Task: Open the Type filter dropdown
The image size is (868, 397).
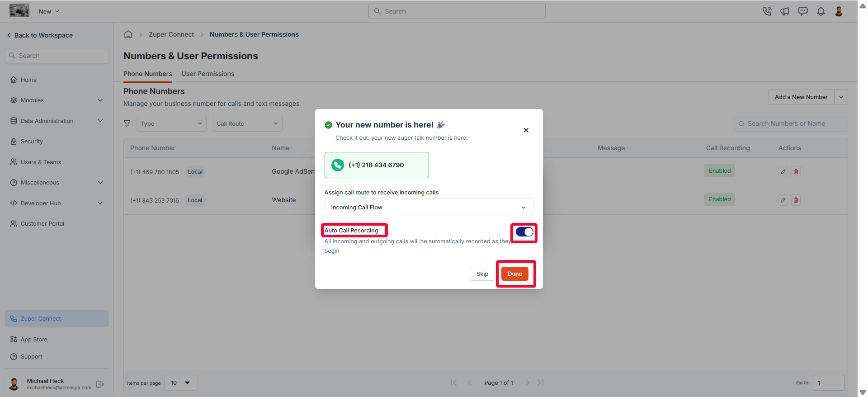Action: point(171,124)
